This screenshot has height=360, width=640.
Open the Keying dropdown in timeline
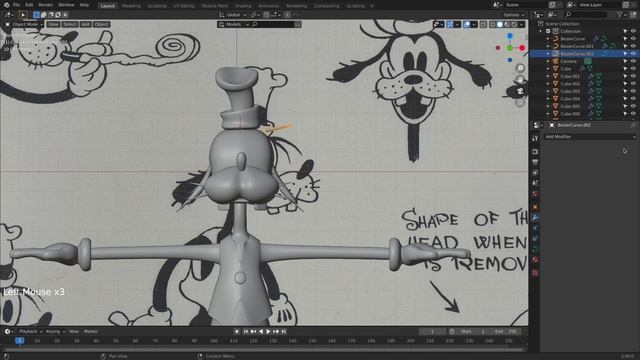(x=56, y=332)
